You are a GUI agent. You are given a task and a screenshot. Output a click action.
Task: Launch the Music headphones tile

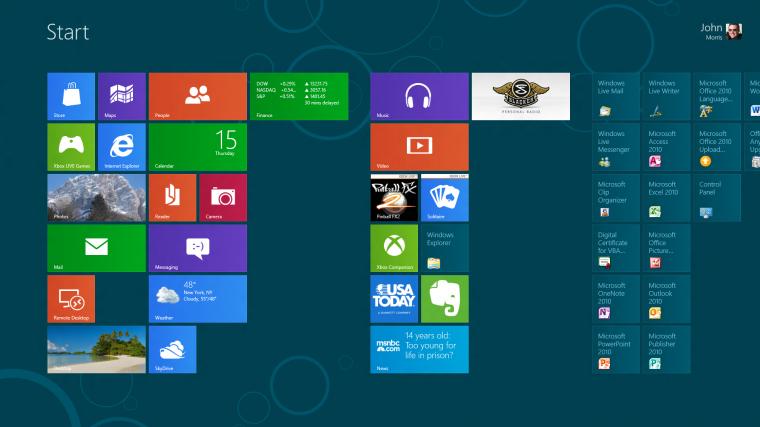(419, 96)
